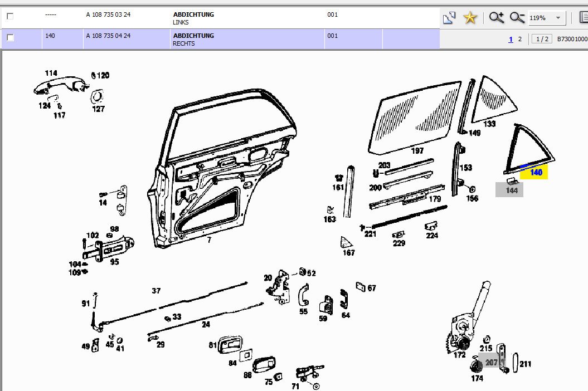
Task: Select callout 200 in the diagram
Action: point(376,188)
